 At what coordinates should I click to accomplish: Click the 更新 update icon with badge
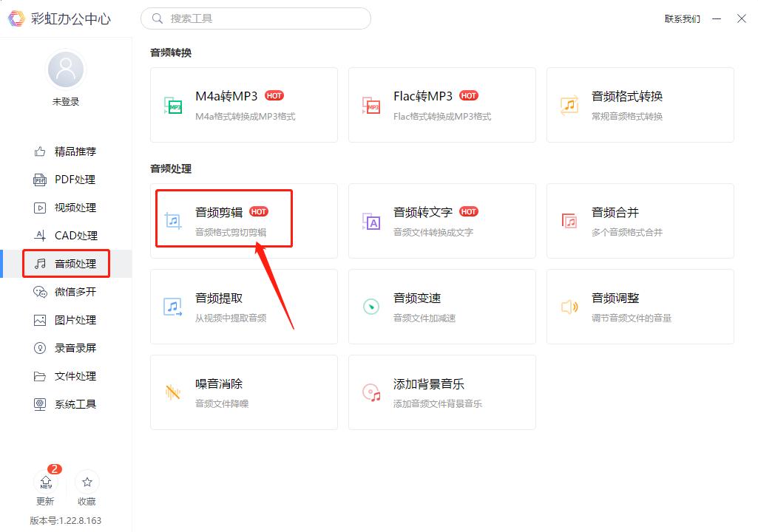(x=46, y=486)
